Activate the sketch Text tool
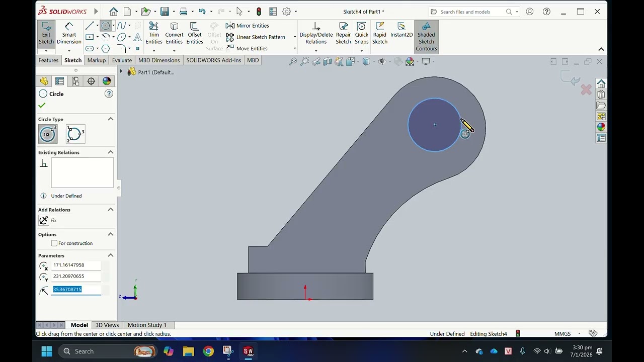The height and width of the screenshot is (362, 644). click(137, 37)
